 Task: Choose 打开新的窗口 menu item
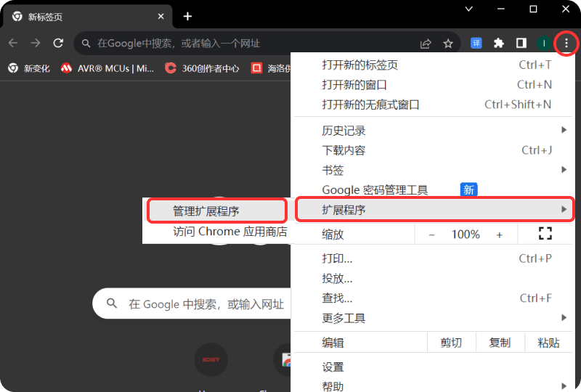pyautogui.click(x=433, y=85)
